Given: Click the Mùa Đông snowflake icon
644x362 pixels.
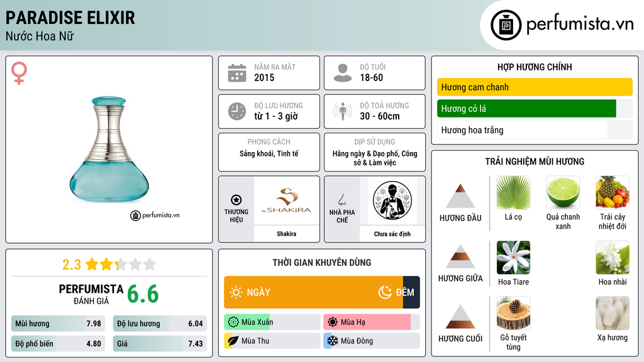Looking at the screenshot, I should [x=333, y=341].
